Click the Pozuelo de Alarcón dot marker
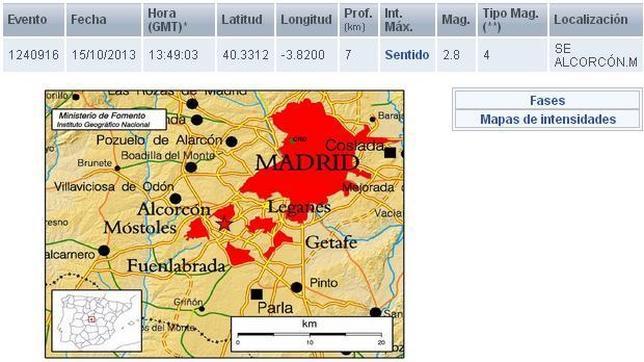The width and height of the screenshot is (644, 362). pos(232,142)
